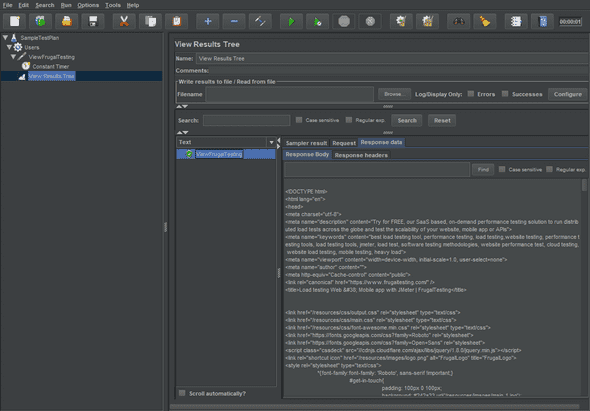Click the Users thread group gear icon
This screenshot has height=411, width=590.
click(x=18, y=47)
